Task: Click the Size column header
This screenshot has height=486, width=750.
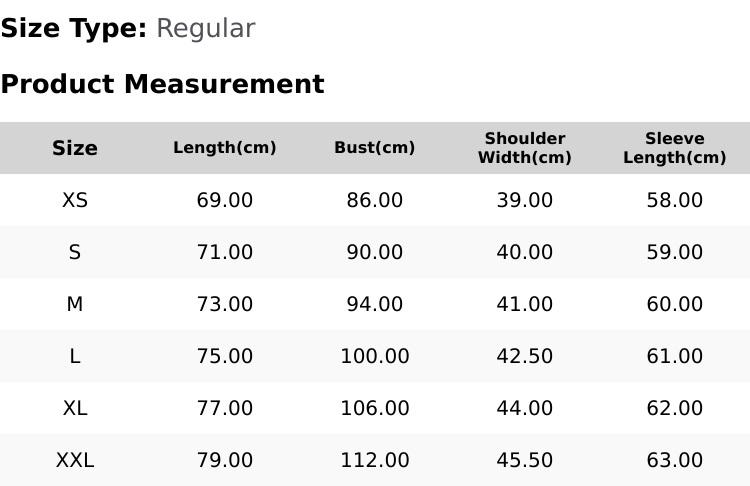Action: pyautogui.click(x=75, y=148)
